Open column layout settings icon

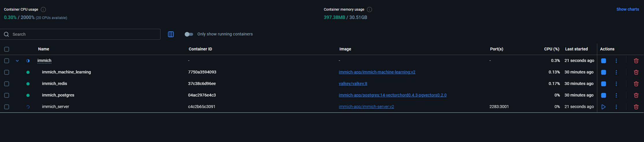point(171,34)
